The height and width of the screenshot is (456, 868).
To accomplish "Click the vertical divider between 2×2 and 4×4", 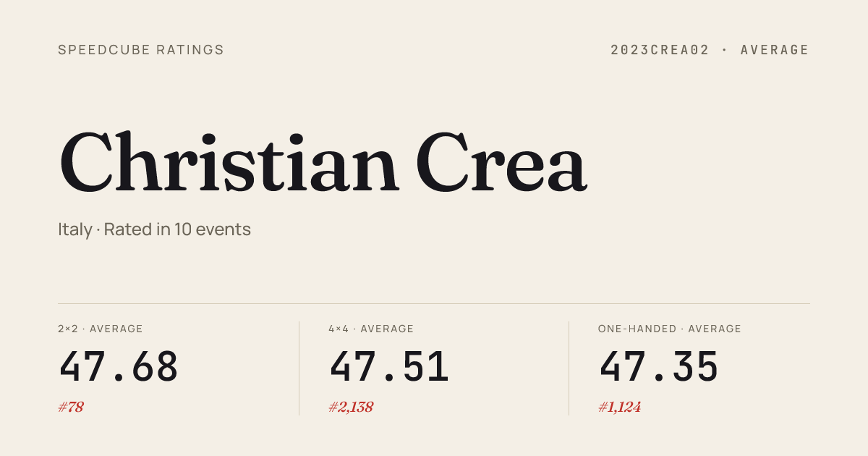I will [299, 368].
